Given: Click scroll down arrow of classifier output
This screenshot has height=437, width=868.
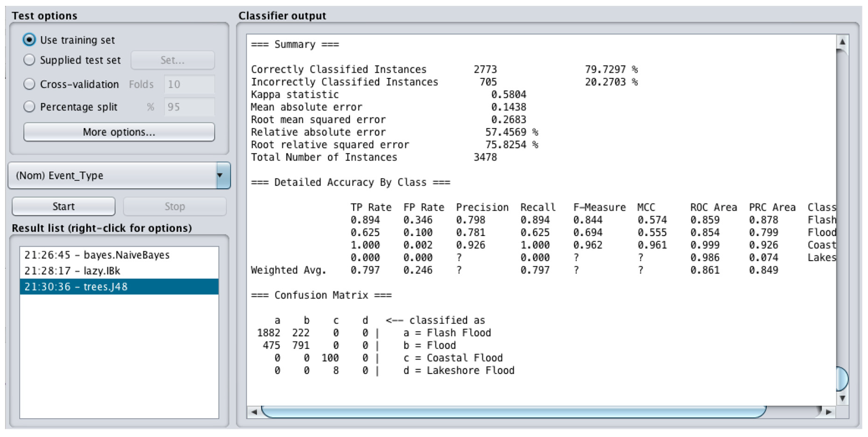Looking at the screenshot, I should (x=842, y=398).
